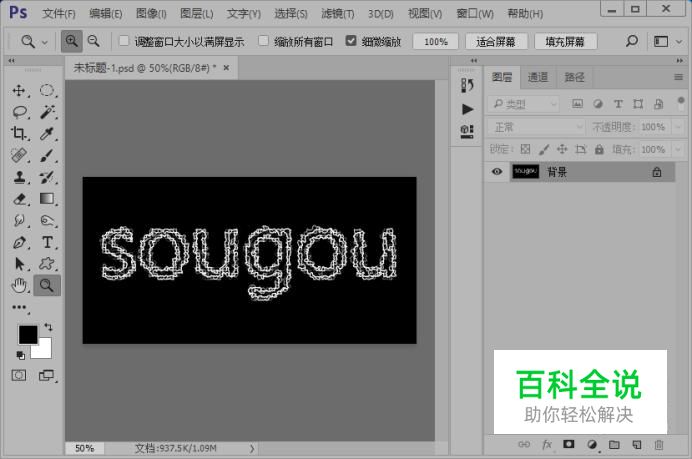Image resolution: width=692 pixels, height=459 pixels.
Task: Hide the 背景 layer with eye icon
Action: tap(497, 172)
